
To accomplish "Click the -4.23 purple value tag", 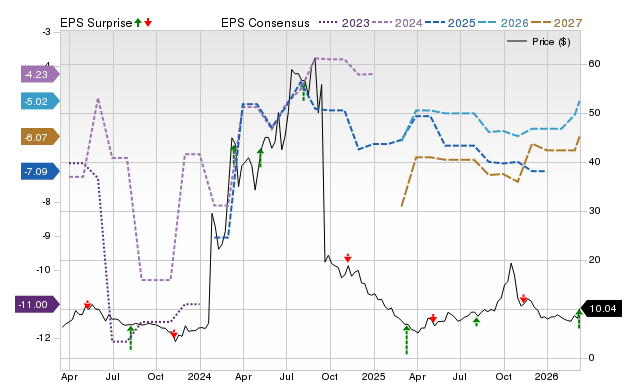I will 40,74.
